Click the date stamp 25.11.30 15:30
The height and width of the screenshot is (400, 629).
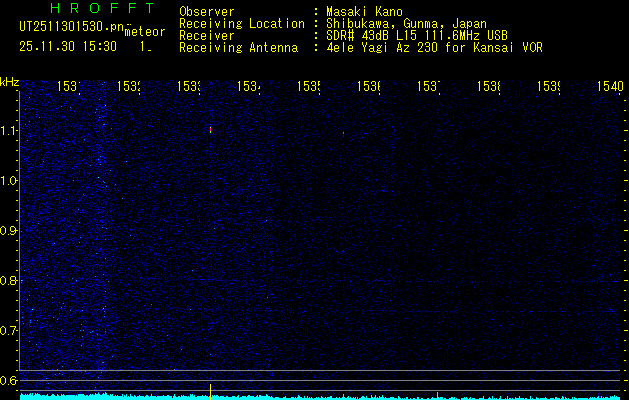(x=68, y=47)
